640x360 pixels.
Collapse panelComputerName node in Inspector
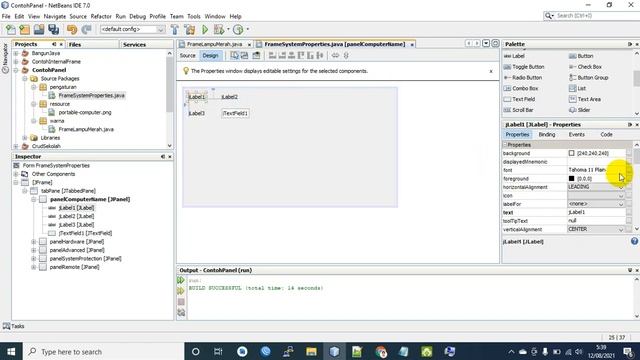[x=34, y=199]
